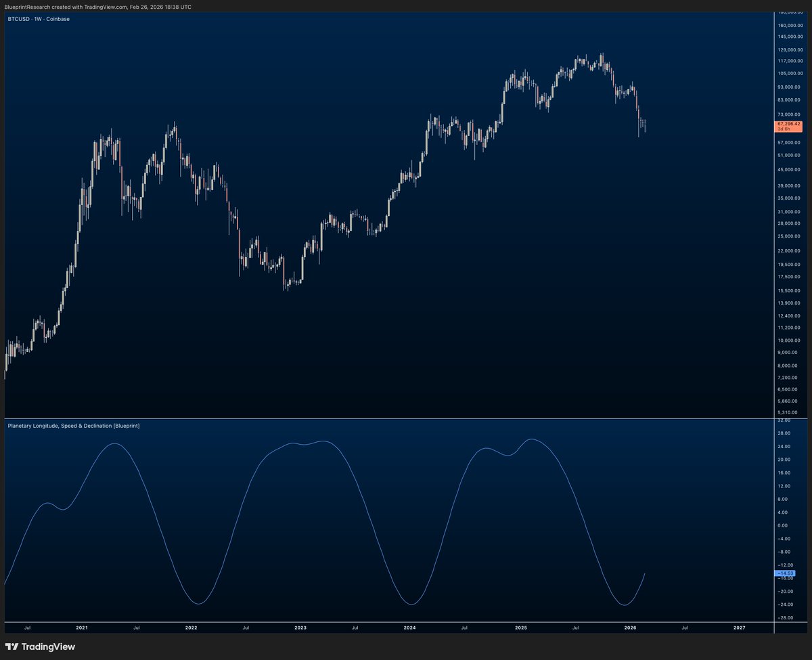Select the BTCUSD · 1W · Coinbase symbol label
This screenshot has height=660, width=812.
click(39, 19)
